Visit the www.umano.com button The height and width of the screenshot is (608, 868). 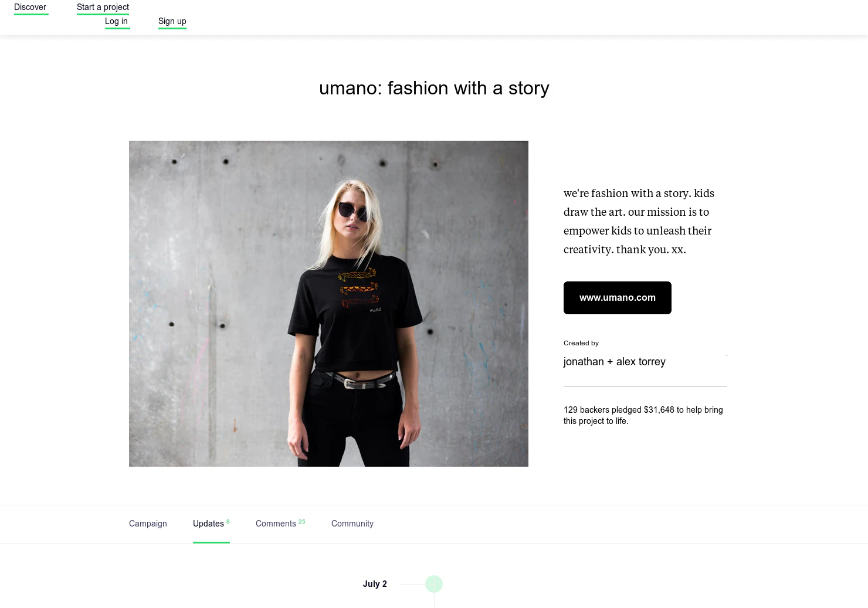617,298
